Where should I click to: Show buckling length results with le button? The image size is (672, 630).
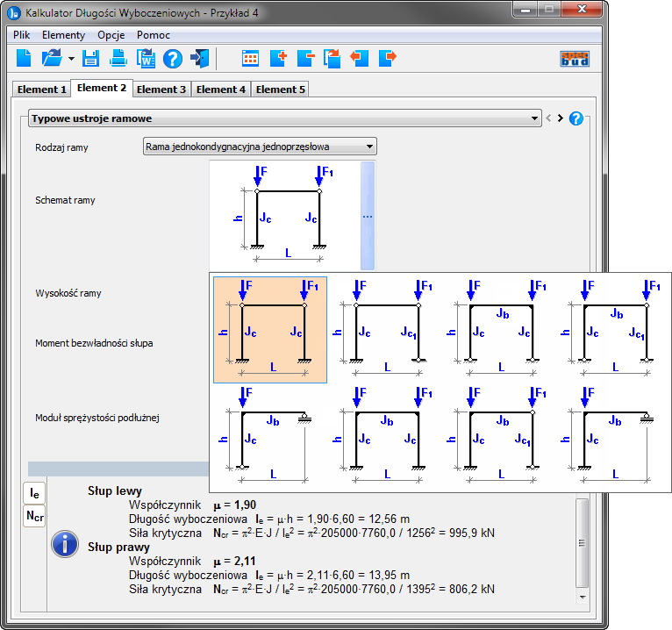click(x=34, y=493)
